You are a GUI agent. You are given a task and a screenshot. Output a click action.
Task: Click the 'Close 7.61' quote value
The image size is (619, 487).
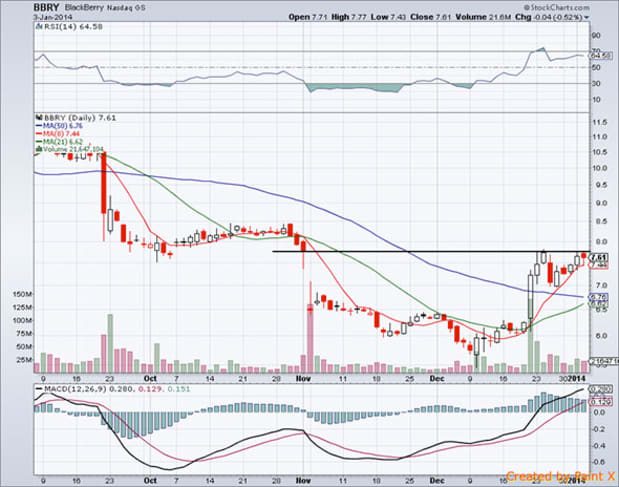(431, 17)
